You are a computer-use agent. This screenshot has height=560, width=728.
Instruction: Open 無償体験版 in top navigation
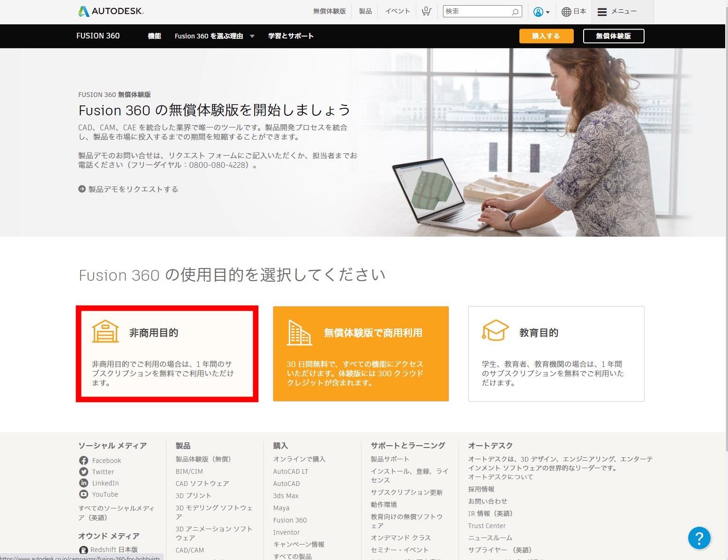(x=330, y=11)
